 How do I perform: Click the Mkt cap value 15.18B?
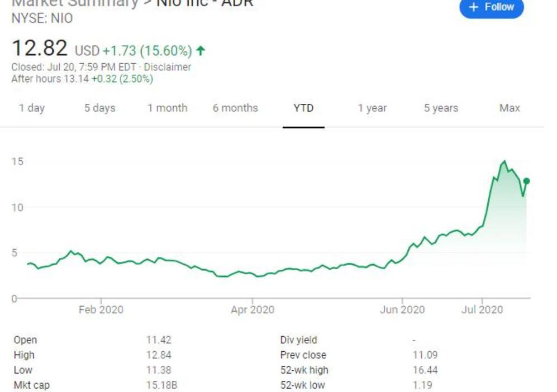pos(161,385)
